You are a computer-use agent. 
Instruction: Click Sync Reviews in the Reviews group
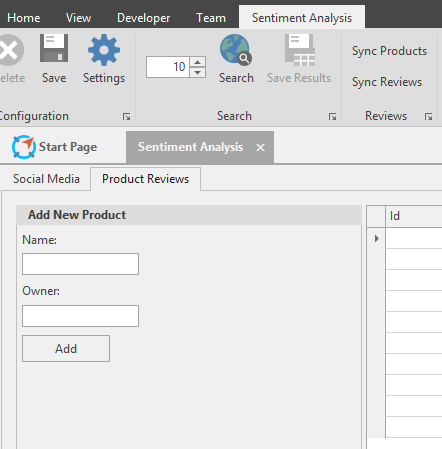[x=387, y=82]
